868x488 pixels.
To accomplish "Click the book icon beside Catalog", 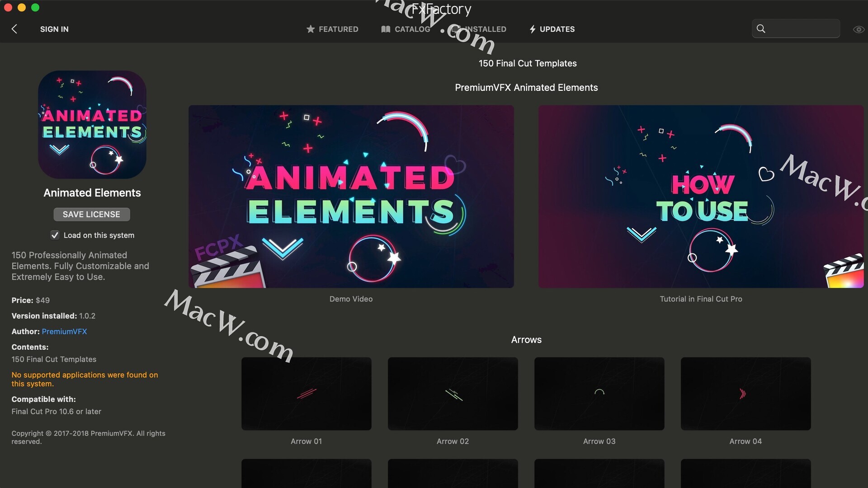I will click(x=386, y=29).
